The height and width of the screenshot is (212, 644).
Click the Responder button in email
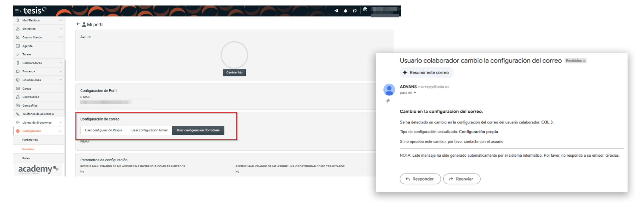click(x=420, y=179)
